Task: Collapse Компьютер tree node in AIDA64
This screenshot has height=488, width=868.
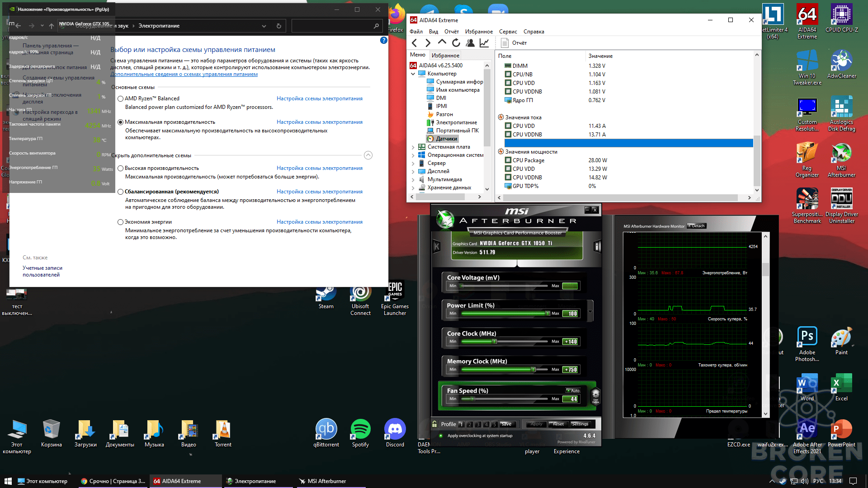Action: pos(413,74)
